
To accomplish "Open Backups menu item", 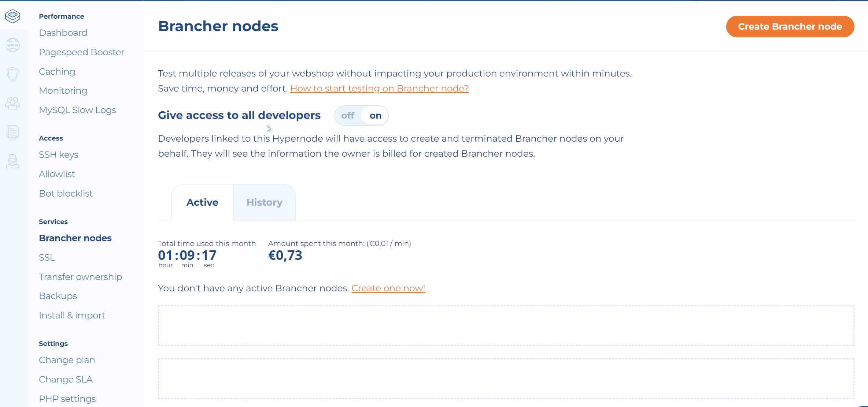I will coord(58,296).
